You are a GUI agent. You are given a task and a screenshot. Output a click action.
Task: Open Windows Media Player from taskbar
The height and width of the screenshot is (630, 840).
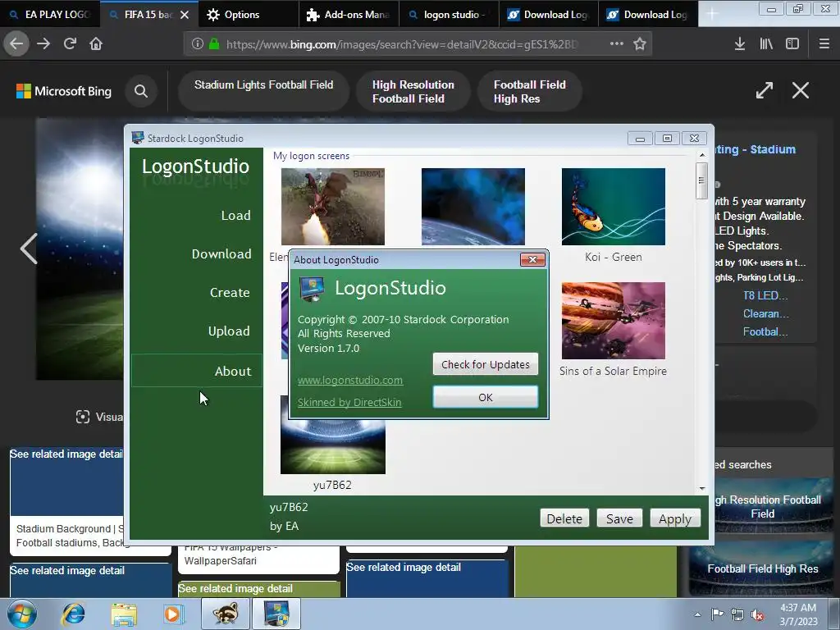[x=174, y=614]
